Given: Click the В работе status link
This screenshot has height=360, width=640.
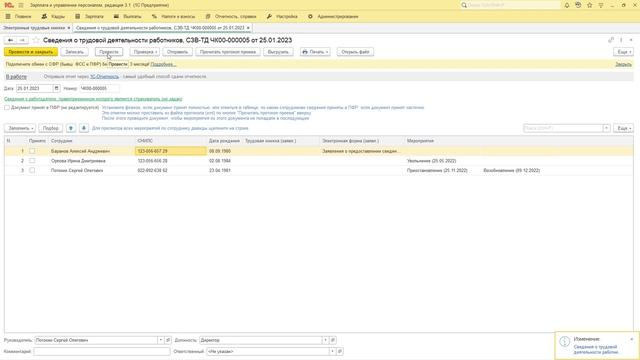Looking at the screenshot, I should (x=16, y=76).
